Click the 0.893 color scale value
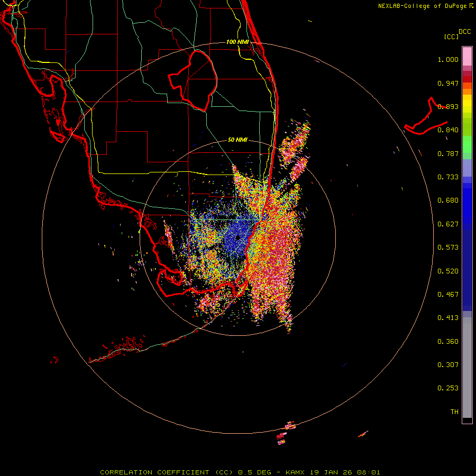Image resolution: width=476 pixels, height=476 pixels. tap(448, 106)
